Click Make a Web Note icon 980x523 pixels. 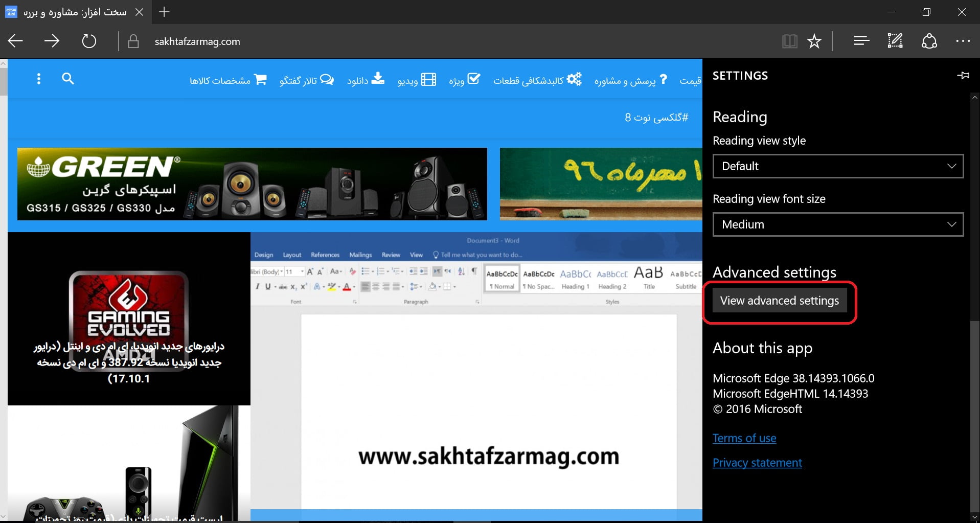tap(895, 41)
